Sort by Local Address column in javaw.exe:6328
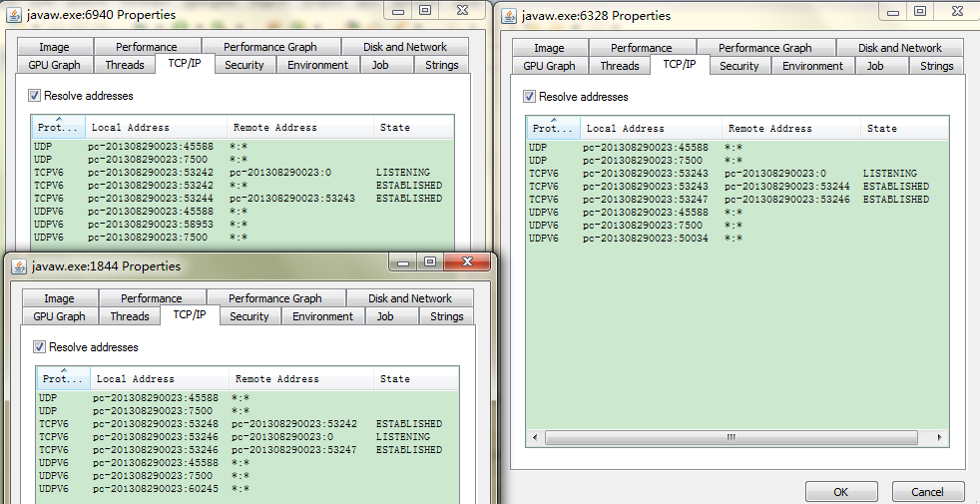Screen dimensions: 980x504 (652, 128)
